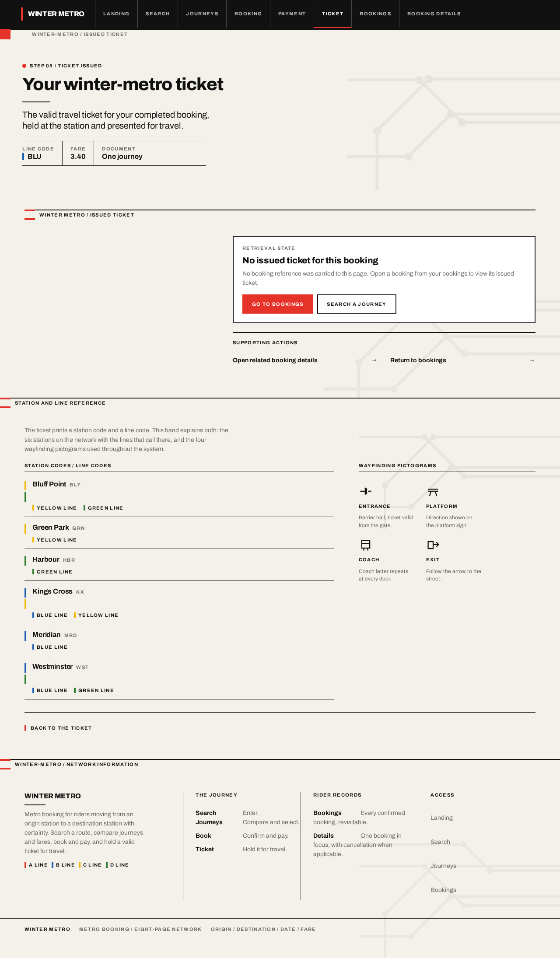
Task: Click arrow beside Open related booking details
Action: pyautogui.click(x=374, y=360)
